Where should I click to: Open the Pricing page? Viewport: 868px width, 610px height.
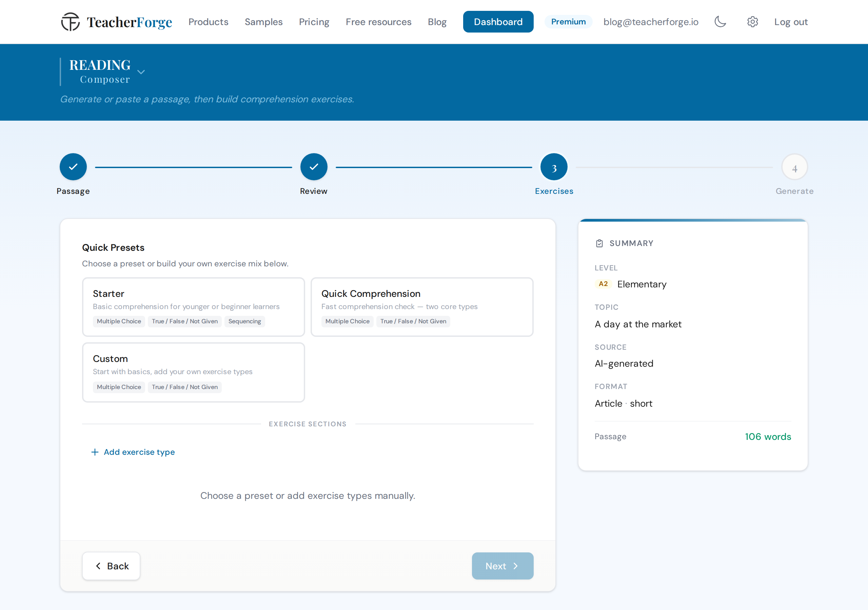[x=314, y=22]
